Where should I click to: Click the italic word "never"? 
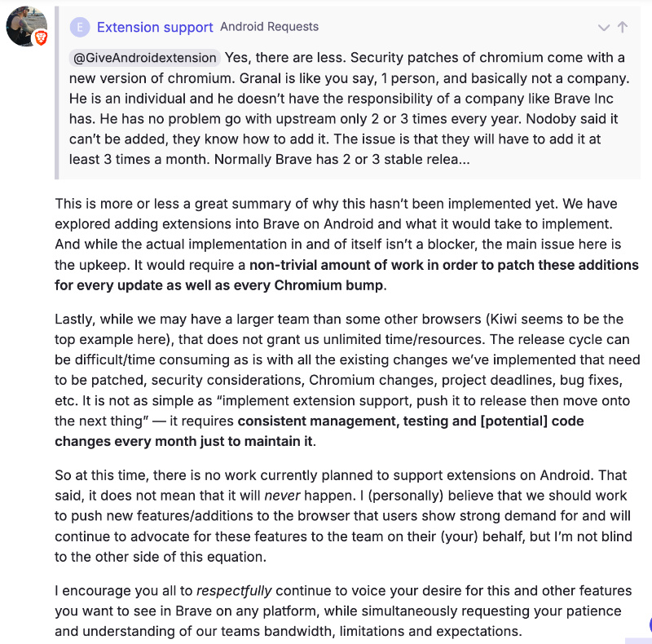pos(282,496)
